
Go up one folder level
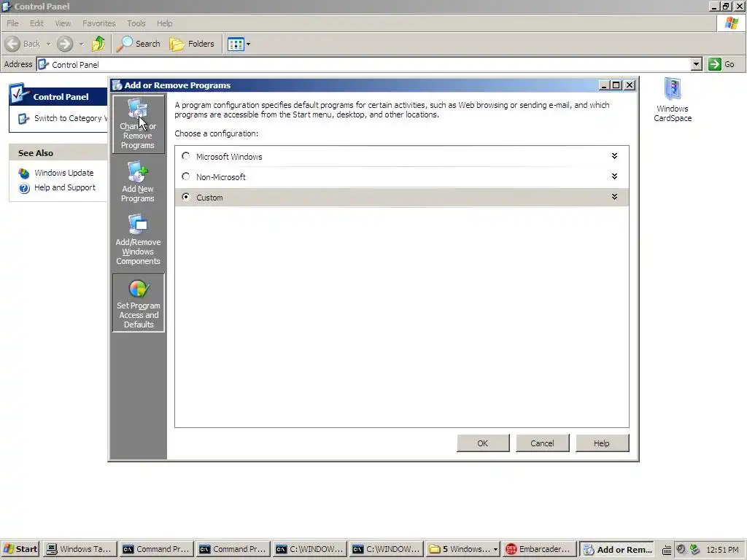[98, 44]
